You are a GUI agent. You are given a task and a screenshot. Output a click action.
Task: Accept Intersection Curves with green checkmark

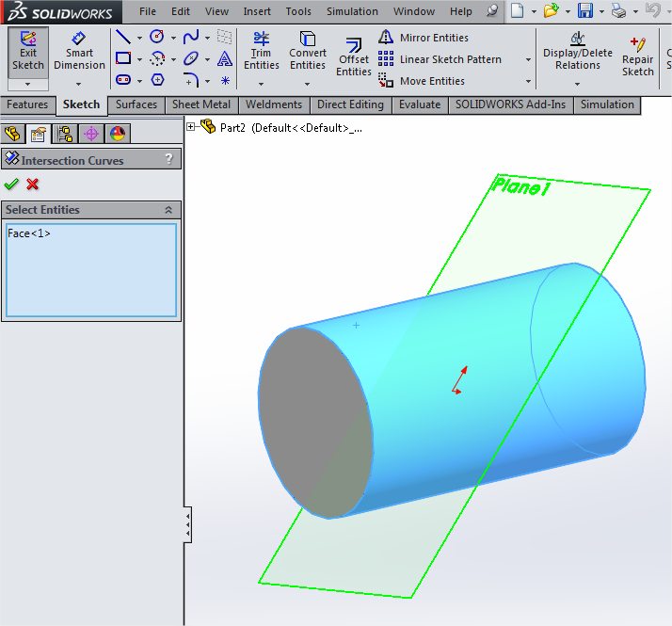click(11, 185)
